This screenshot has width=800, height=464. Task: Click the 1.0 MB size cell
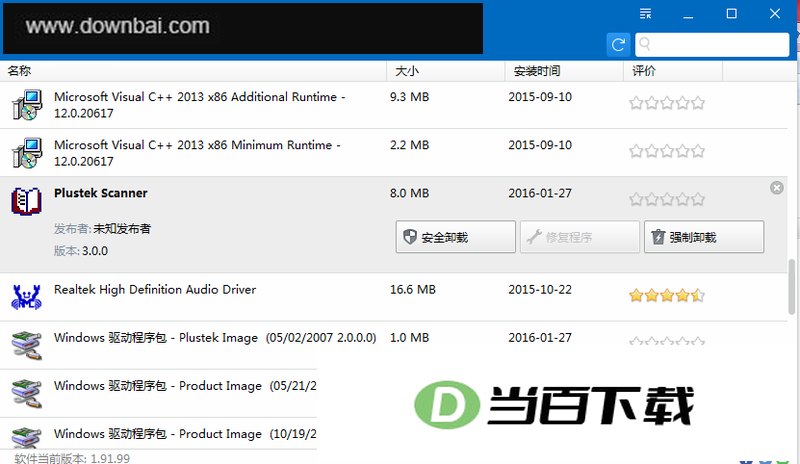pos(409,338)
